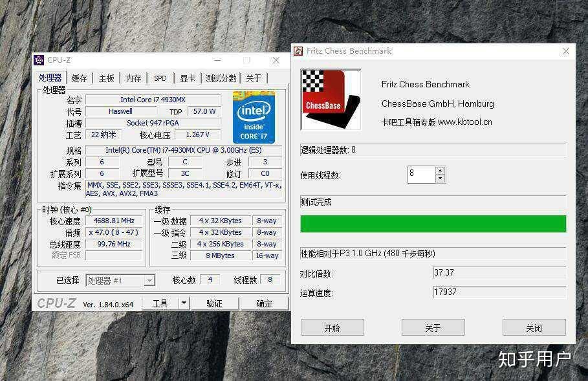
Task: Click the 二级 cache value 4 x 256 KBytes
Action: [221, 244]
